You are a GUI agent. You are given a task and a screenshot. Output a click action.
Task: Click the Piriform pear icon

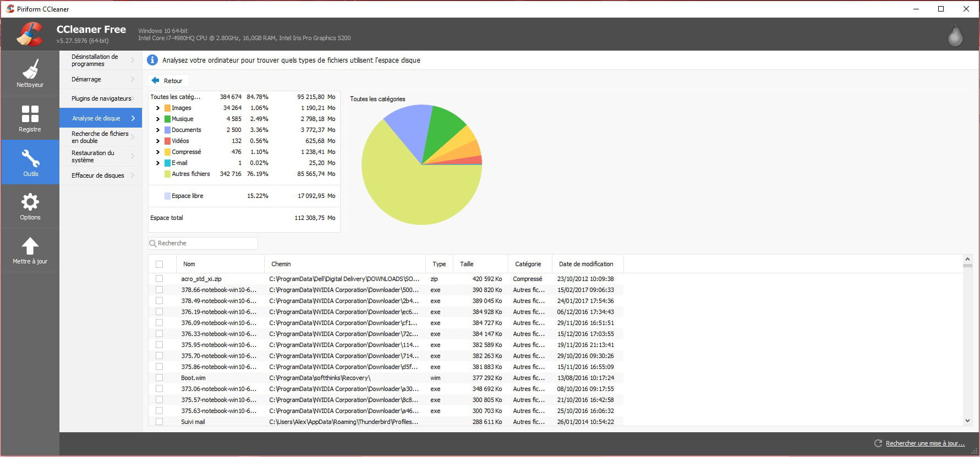[x=955, y=35]
